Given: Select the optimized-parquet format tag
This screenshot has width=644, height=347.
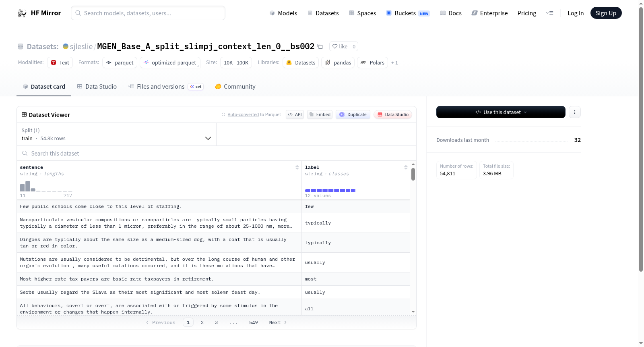Looking at the screenshot, I should point(170,62).
